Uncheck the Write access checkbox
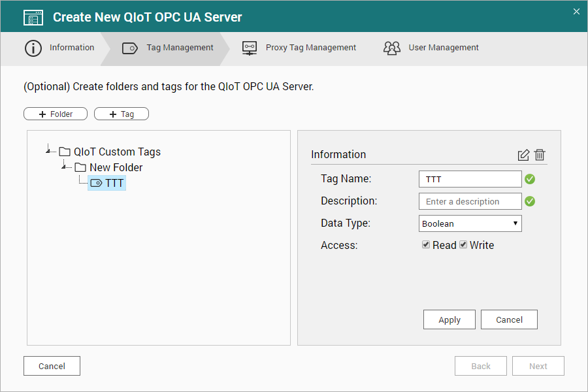Viewport: 588px width, 392px height. coord(463,244)
